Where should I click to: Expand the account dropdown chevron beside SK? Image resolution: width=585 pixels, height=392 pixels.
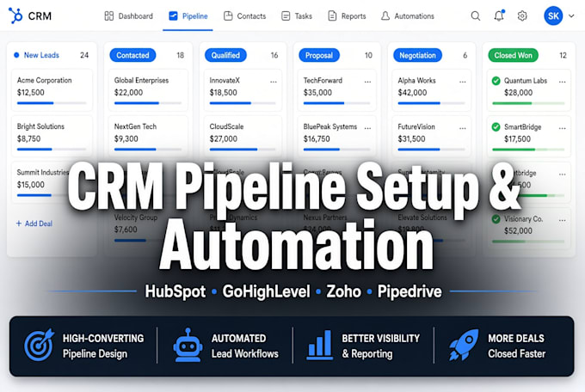[x=571, y=16]
